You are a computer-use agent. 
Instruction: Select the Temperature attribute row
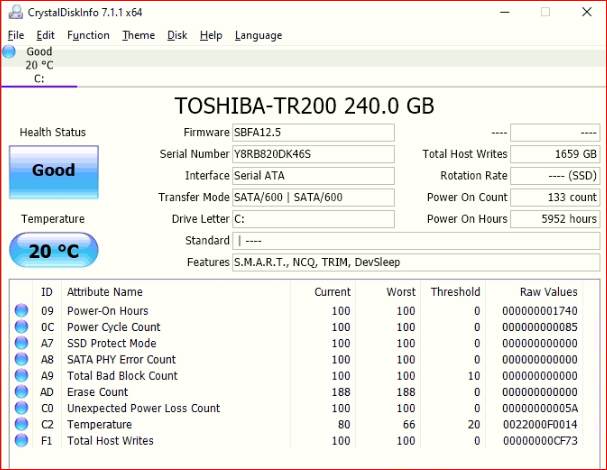click(300, 424)
